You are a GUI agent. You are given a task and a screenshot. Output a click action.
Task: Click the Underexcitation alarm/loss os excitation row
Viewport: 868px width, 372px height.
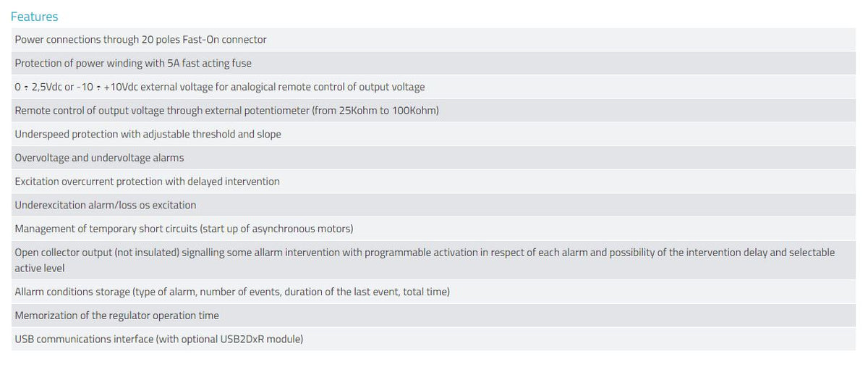(x=105, y=205)
